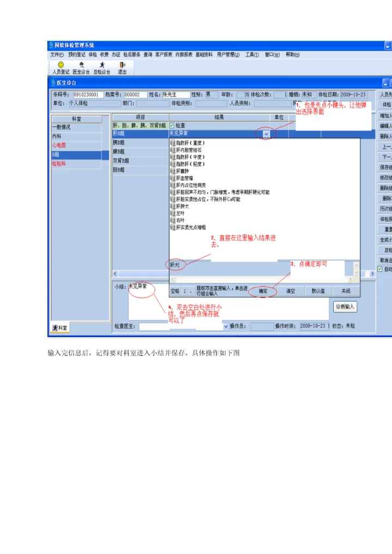Pick the 肝血管瘤 list item icon
The height and width of the screenshot is (554, 392).
173,178
